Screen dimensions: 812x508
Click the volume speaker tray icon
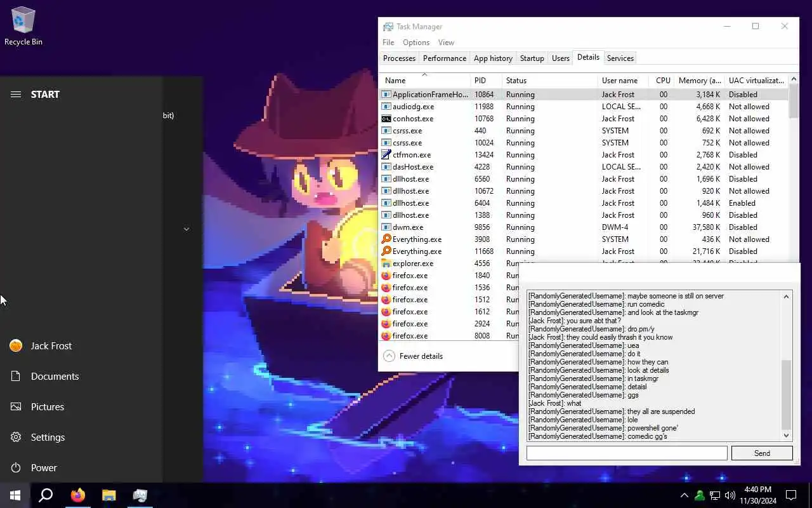click(730, 495)
